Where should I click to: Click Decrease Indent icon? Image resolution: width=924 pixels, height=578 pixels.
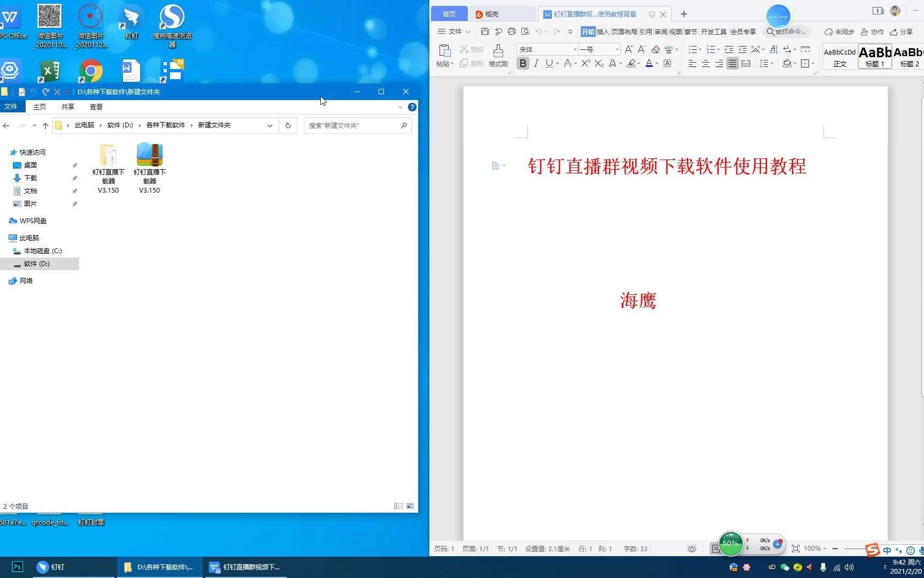729,49
